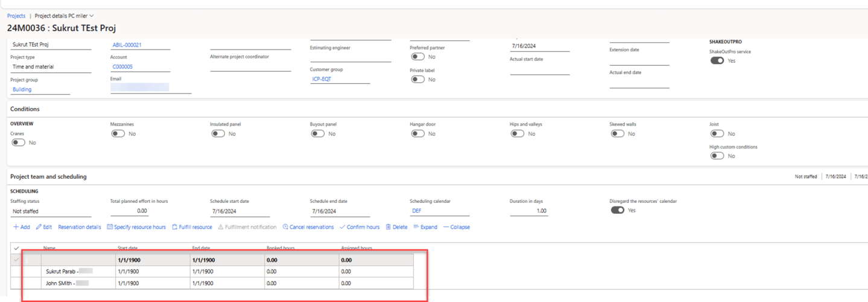This screenshot has width=868, height=302.
Task: Collapse the Conditions section header
Action: (x=25, y=109)
